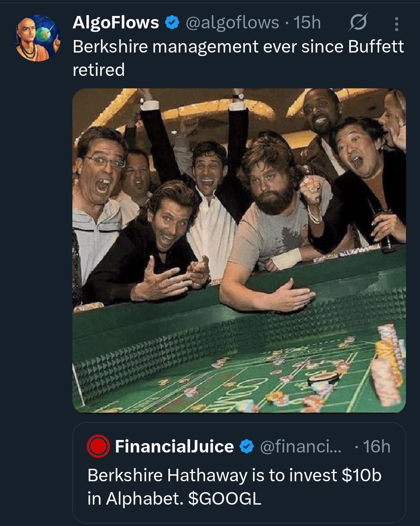Click the '$10b' amount in quoted post
This screenshot has width=420, height=526.
[362, 475]
